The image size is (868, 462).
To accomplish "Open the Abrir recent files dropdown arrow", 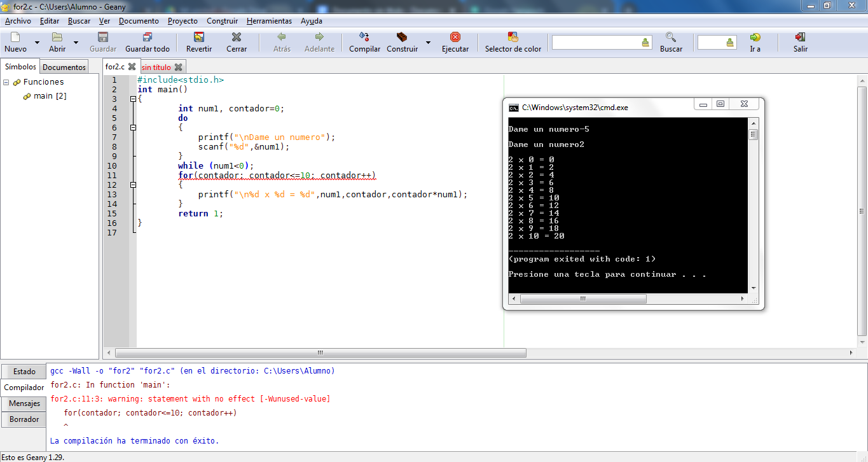I will (76, 43).
